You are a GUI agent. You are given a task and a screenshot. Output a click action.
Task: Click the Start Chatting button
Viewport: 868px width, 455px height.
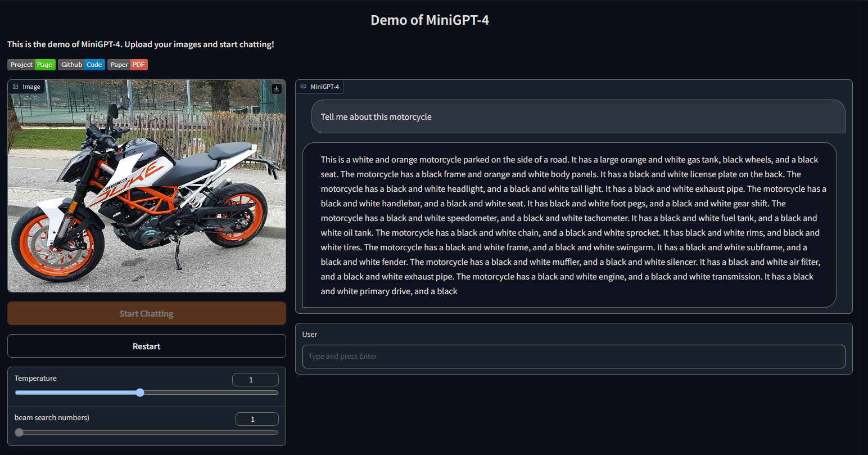pyautogui.click(x=147, y=313)
